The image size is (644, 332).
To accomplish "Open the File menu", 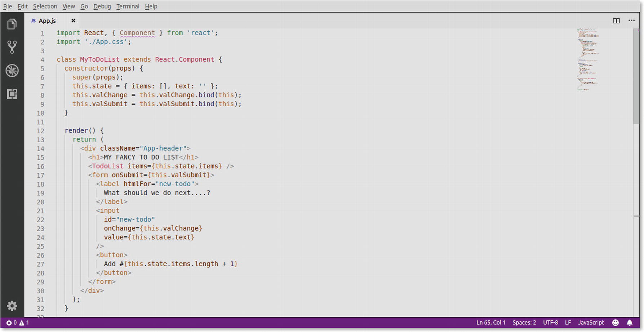I will point(7,6).
